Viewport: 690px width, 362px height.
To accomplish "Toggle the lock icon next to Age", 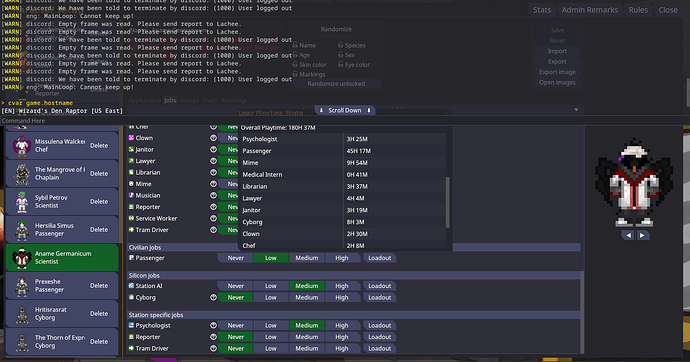I will pos(295,55).
